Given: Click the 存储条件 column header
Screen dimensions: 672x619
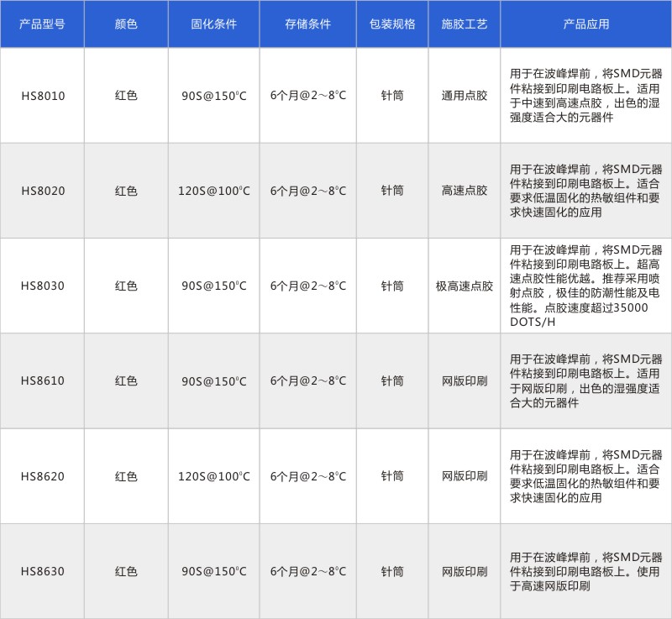Looking at the screenshot, I should point(307,24).
